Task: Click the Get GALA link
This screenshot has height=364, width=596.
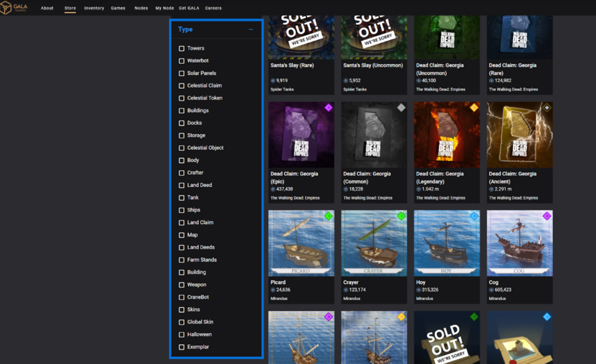Action: pos(189,8)
